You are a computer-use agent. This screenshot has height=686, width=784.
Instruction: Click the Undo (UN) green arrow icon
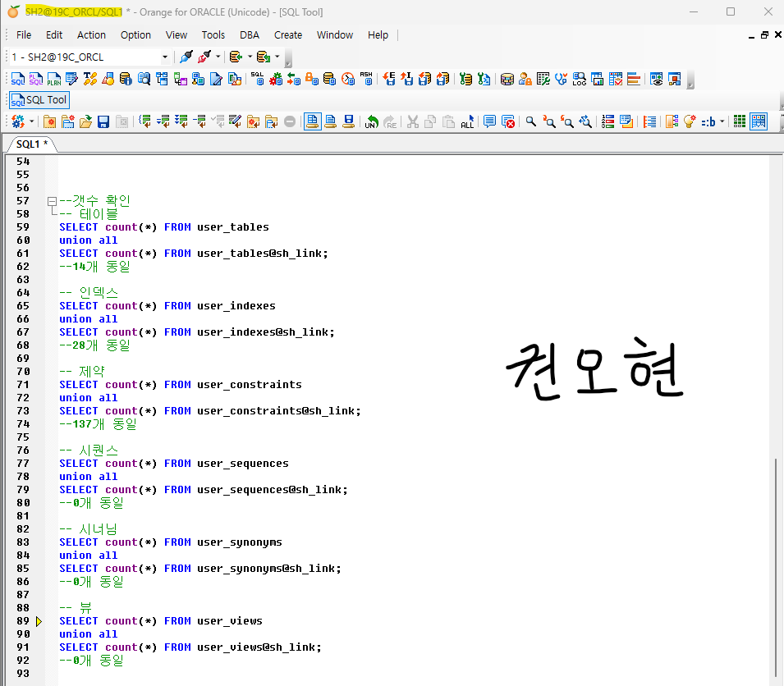(372, 121)
